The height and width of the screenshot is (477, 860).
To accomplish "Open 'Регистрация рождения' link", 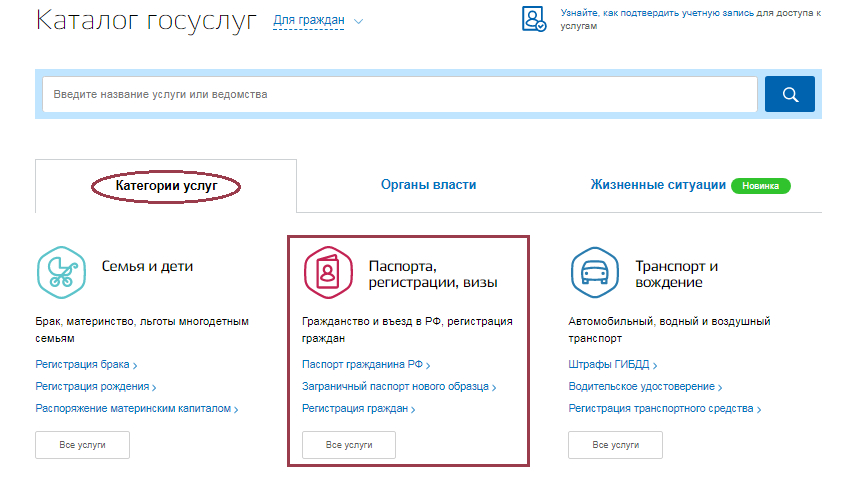I will click(92, 387).
